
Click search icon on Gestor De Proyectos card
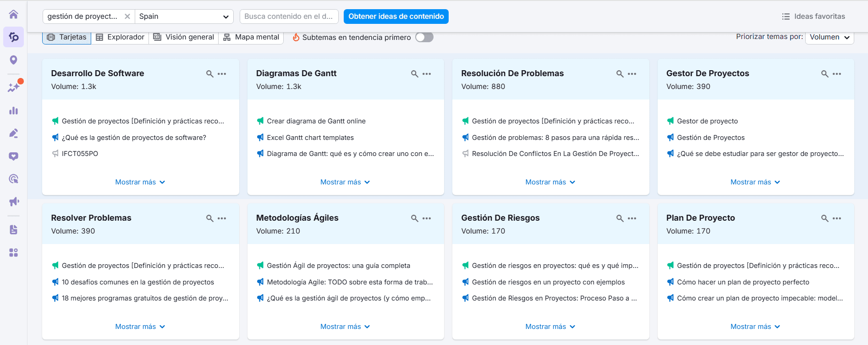click(x=824, y=74)
